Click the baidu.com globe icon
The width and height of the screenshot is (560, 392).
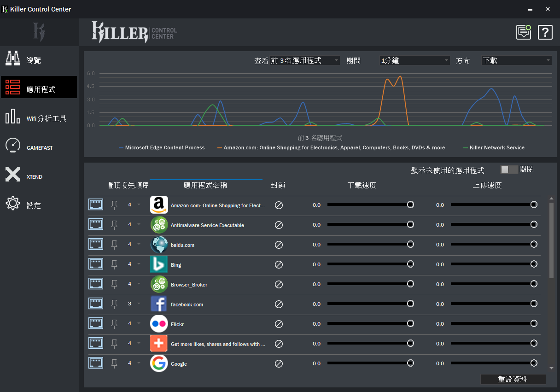(x=159, y=245)
